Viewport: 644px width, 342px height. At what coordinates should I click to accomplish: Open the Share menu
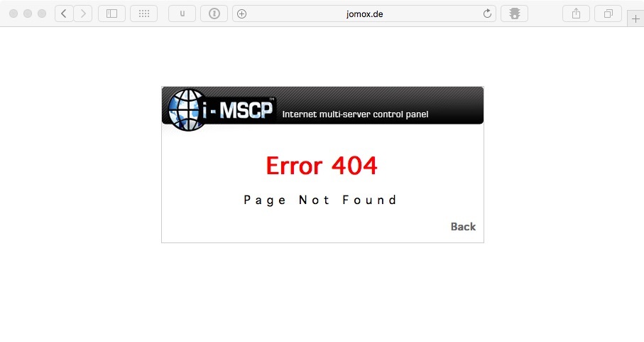coord(576,14)
